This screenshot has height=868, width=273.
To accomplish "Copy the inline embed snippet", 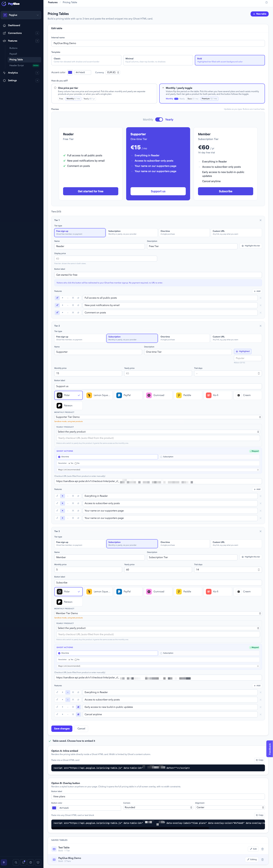I will [259, 760].
